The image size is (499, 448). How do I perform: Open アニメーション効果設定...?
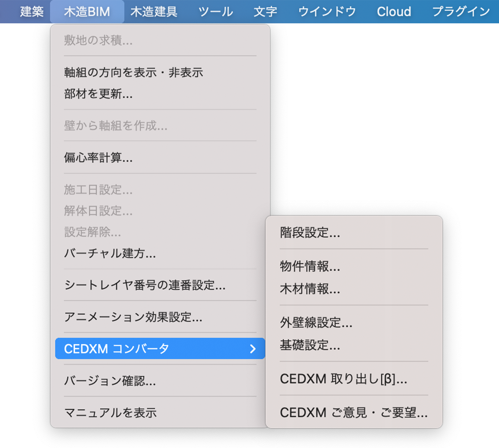click(160, 317)
